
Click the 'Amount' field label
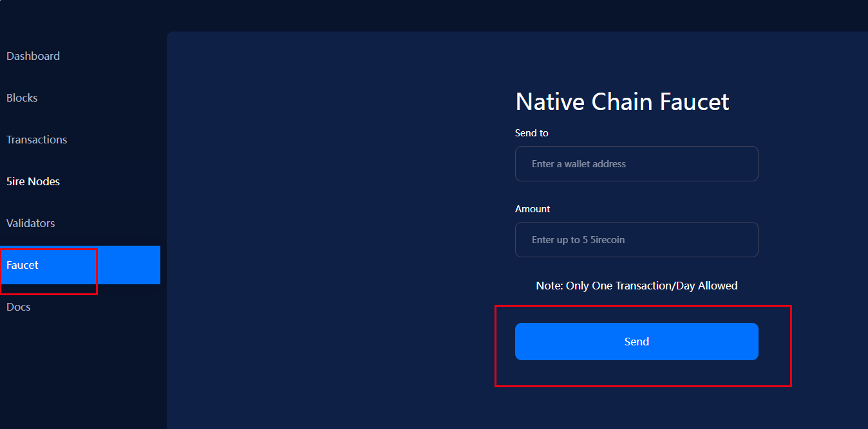pos(533,209)
